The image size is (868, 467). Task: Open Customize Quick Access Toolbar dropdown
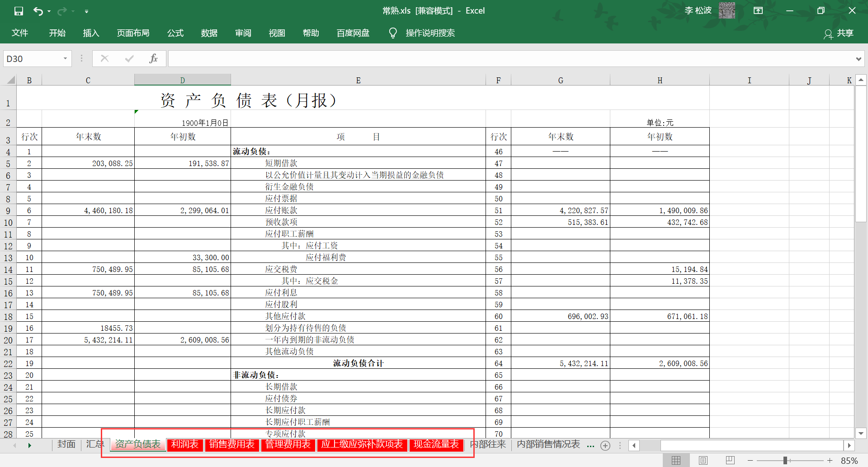(x=86, y=11)
